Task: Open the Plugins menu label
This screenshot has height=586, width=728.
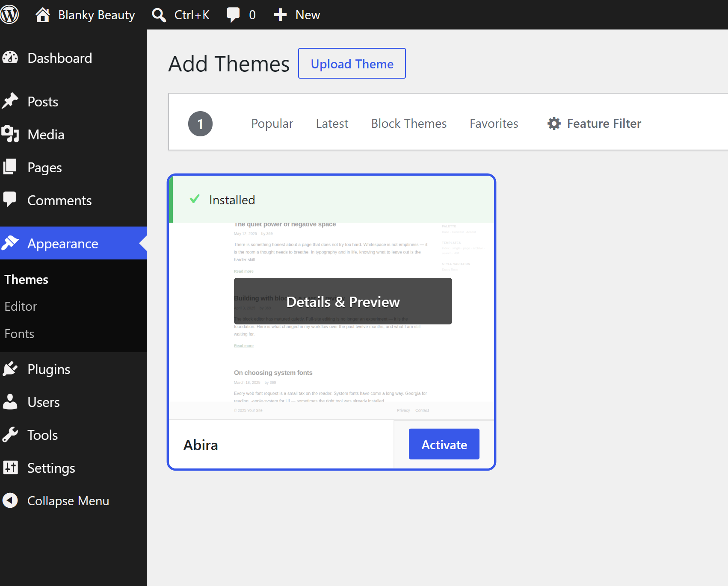Action: pos(49,369)
